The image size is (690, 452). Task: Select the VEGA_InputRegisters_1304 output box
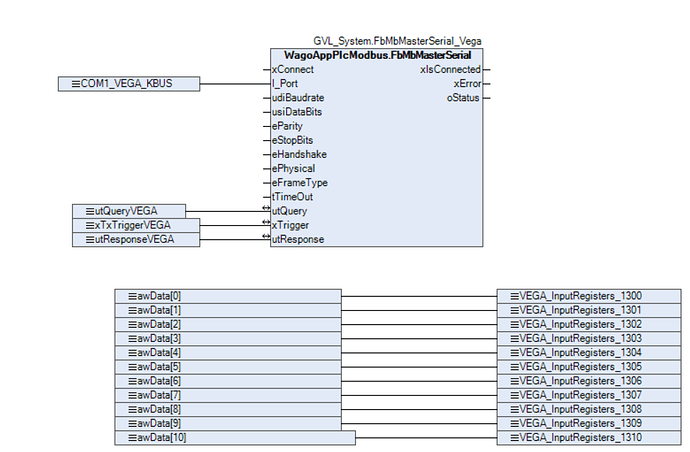589,353
